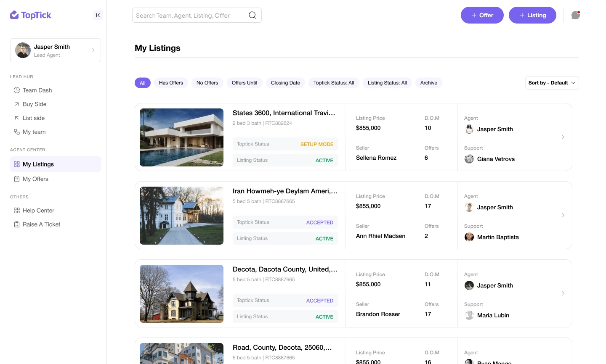The height and width of the screenshot is (364, 606).
Task: Click the List side arrow icon
Action: click(17, 118)
